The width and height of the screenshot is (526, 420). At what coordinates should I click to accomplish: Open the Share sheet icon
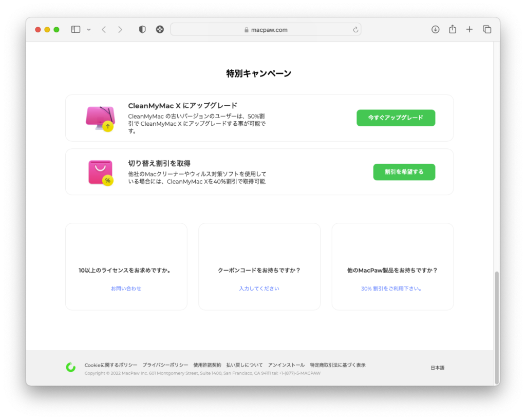(x=452, y=29)
